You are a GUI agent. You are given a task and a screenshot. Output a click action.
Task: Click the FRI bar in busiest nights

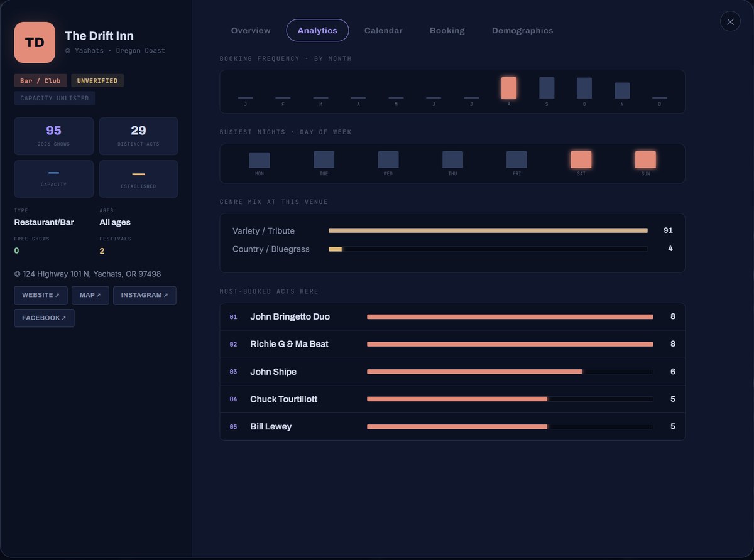pos(516,159)
